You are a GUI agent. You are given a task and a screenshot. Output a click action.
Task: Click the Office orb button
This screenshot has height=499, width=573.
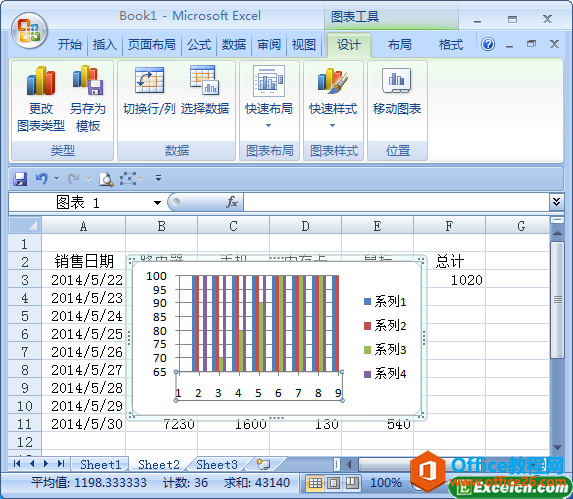click(29, 31)
